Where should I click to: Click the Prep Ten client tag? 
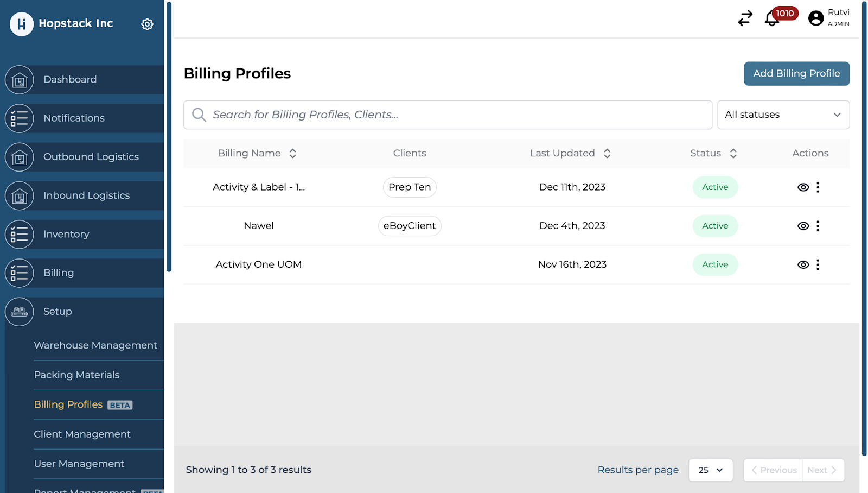point(410,187)
